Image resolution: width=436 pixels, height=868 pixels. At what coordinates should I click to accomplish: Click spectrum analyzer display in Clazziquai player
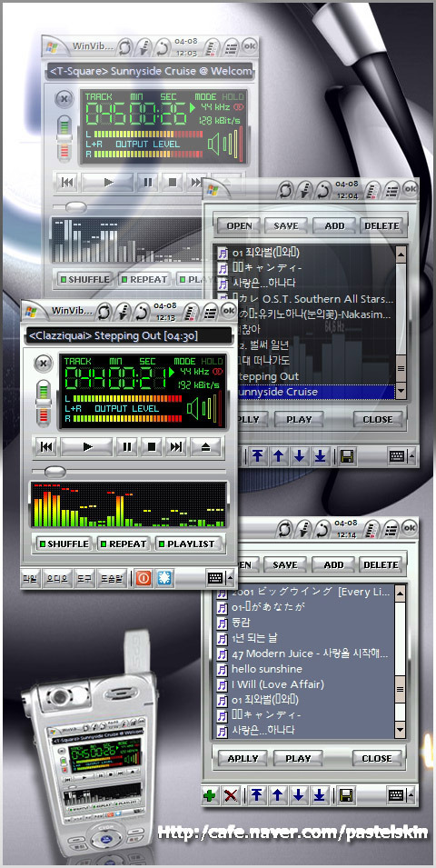point(128,504)
